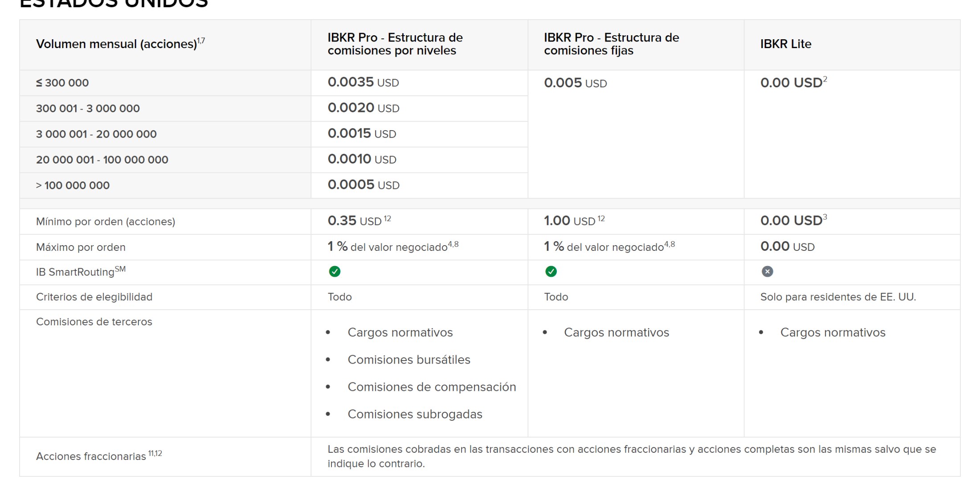Screen dimensions: 980x496
Task: Click IBKR Lite's "0.00 USD" maximum per order
Action: tap(787, 246)
